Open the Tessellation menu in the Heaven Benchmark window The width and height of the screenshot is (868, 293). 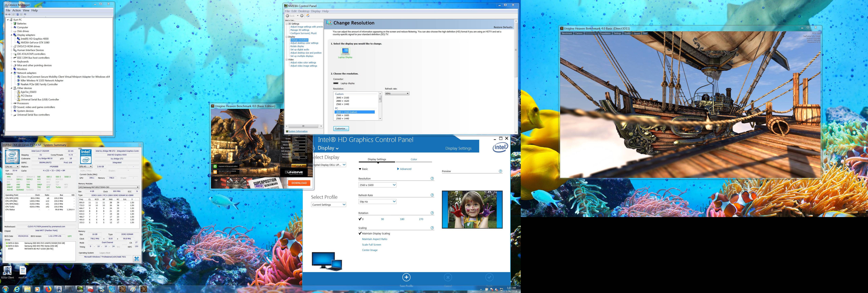pyautogui.click(x=606, y=33)
